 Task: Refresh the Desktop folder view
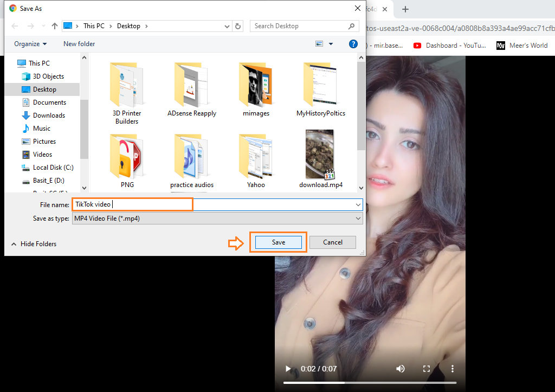(x=238, y=26)
